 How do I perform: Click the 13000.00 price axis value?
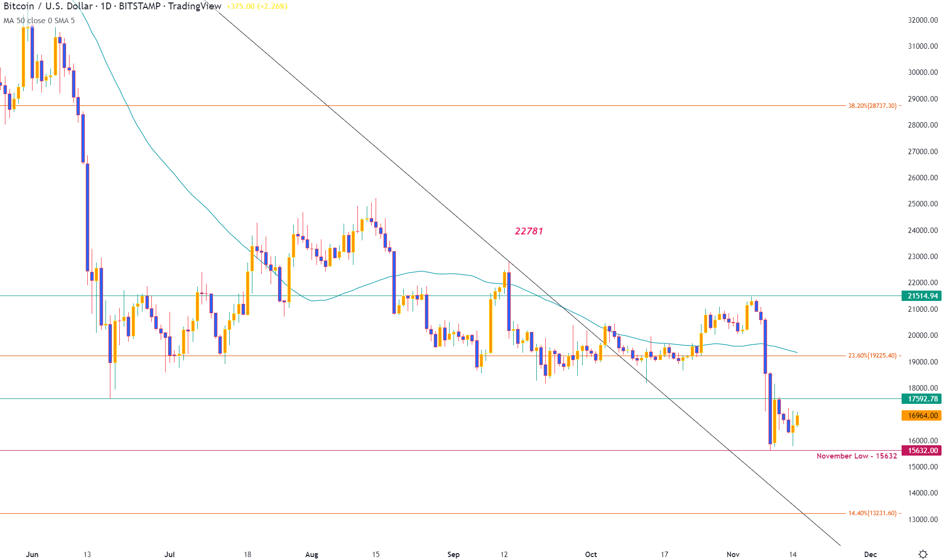[x=923, y=520]
